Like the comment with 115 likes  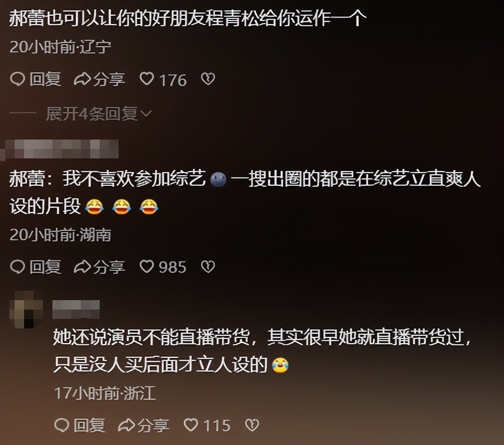[191, 425]
